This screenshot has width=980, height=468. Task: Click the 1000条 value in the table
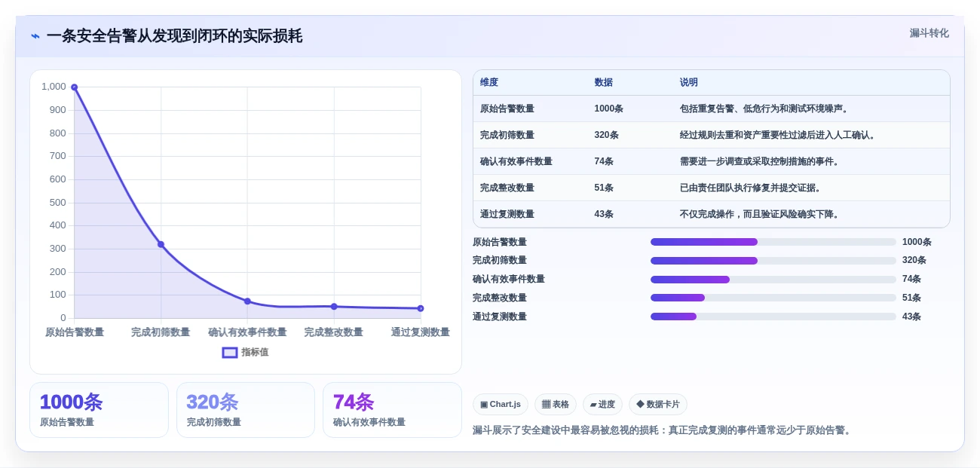coord(608,109)
